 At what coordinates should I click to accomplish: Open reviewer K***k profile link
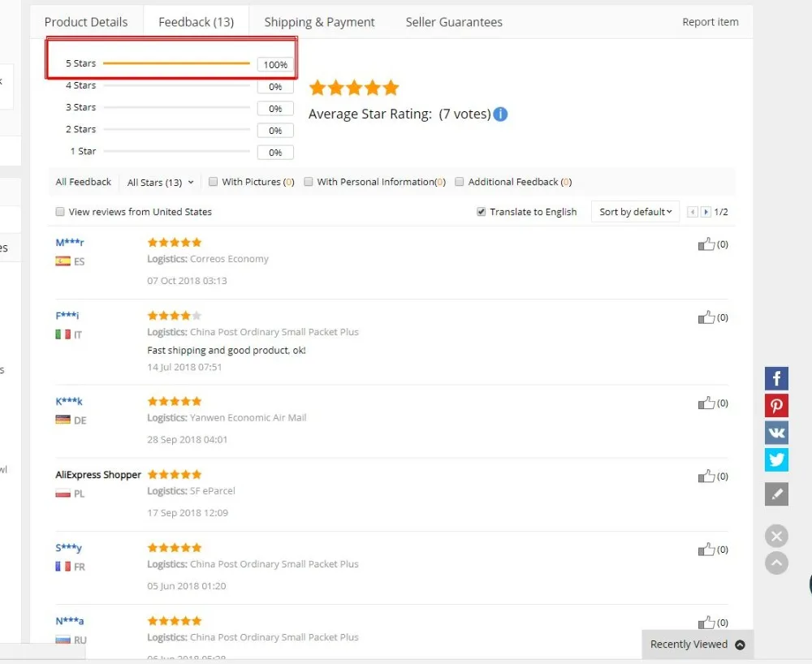click(x=69, y=401)
